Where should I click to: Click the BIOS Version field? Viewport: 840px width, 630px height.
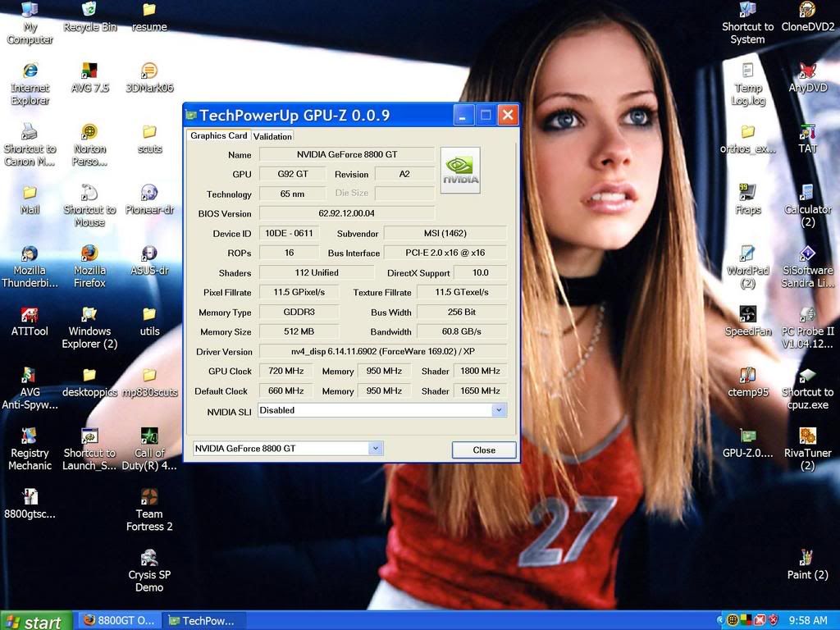click(x=347, y=213)
